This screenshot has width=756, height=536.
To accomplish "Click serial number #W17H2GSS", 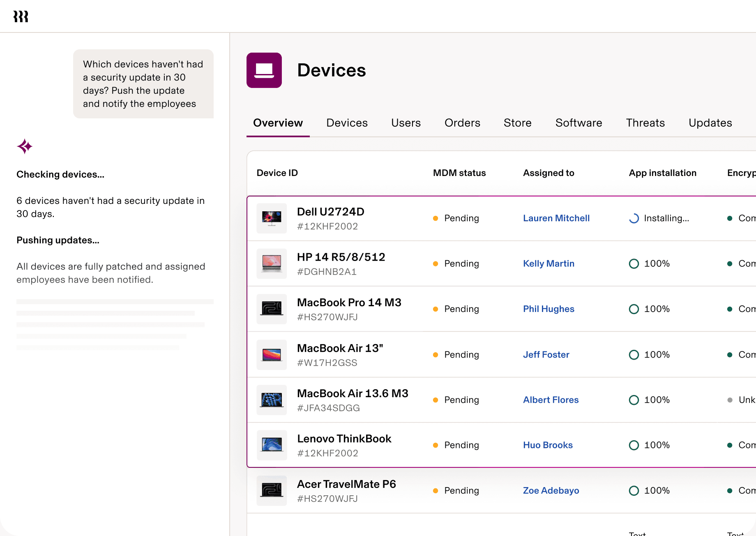I will point(327,363).
